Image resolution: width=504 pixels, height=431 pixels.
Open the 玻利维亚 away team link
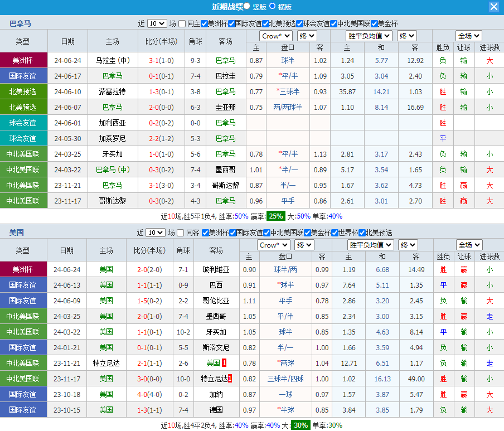click(216, 269)
